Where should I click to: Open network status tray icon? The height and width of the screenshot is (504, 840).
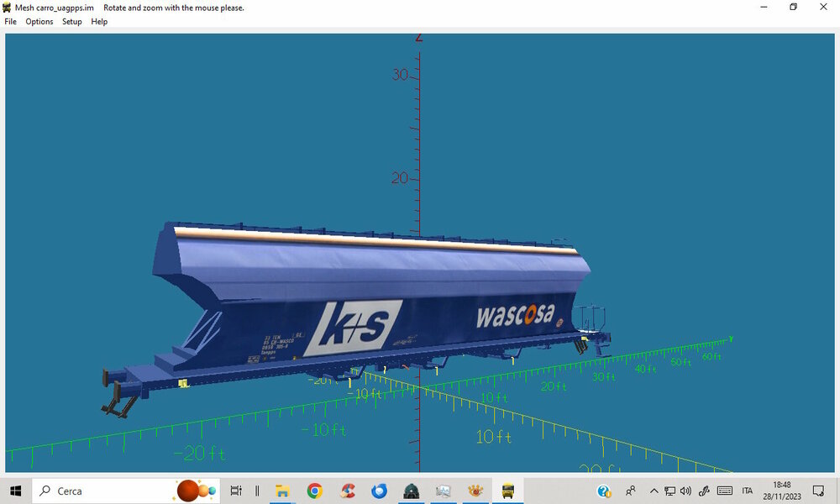click(x=669, y=491)
